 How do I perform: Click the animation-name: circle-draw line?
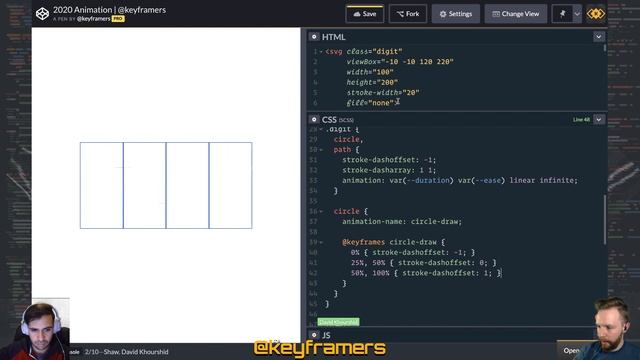click(x=402, y=222)
